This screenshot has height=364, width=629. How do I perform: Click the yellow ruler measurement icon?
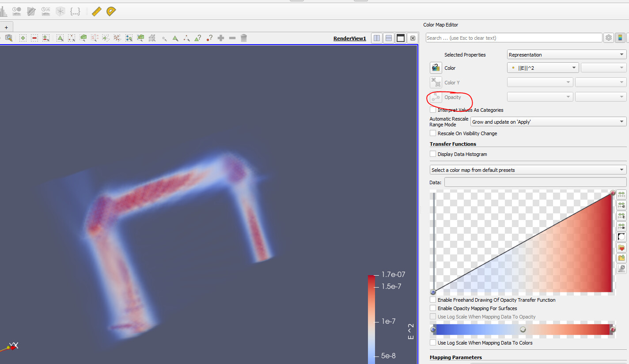(x=96, y=12)
